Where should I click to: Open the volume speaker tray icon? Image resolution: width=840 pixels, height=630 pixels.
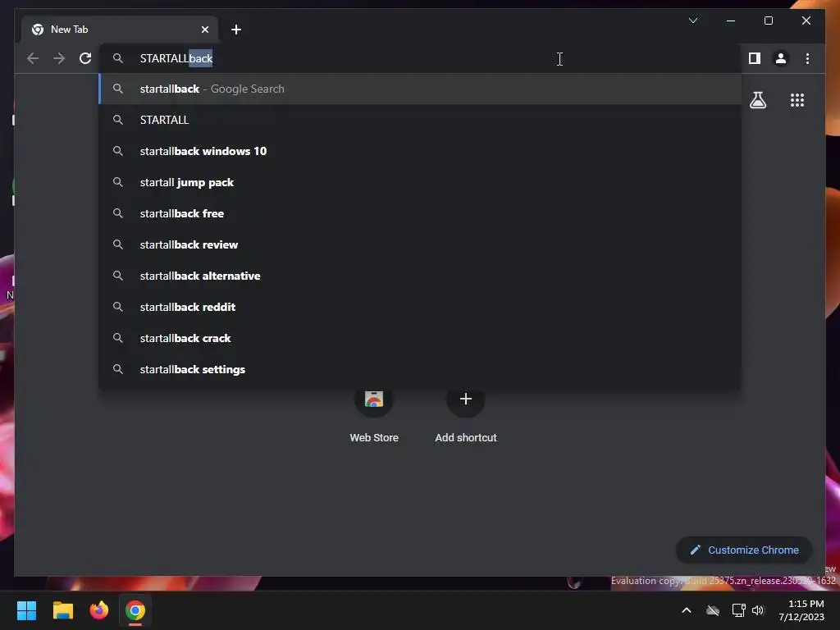758,610
